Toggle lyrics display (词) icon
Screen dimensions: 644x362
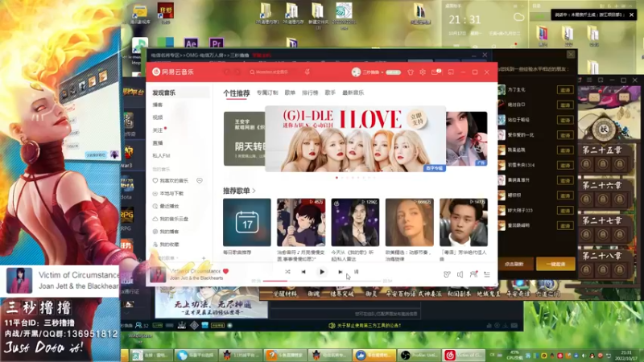pos(356,272)
